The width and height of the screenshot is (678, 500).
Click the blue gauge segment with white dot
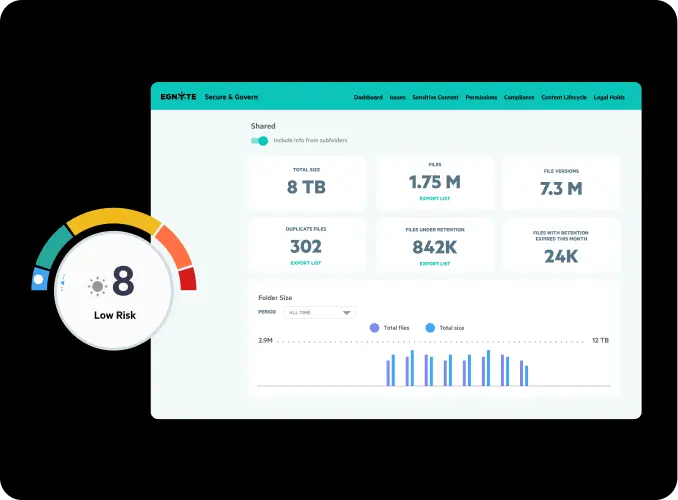[x=39, y=279]
